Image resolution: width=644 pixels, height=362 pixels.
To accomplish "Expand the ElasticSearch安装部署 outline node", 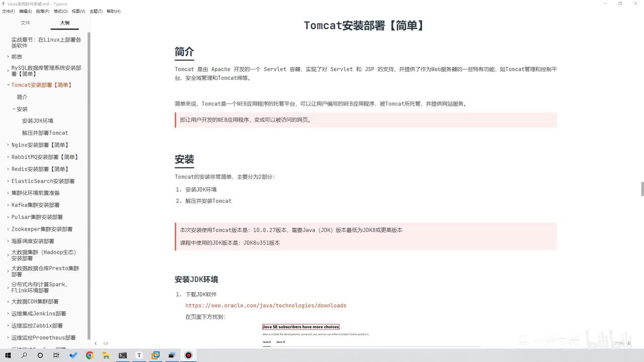I will coord(8,181).
